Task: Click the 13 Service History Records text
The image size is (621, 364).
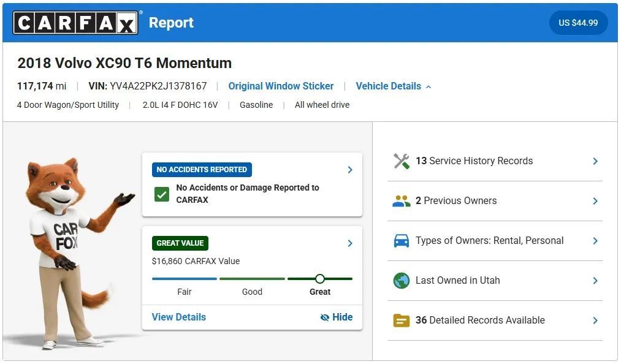Action: [x=474, y=161]
